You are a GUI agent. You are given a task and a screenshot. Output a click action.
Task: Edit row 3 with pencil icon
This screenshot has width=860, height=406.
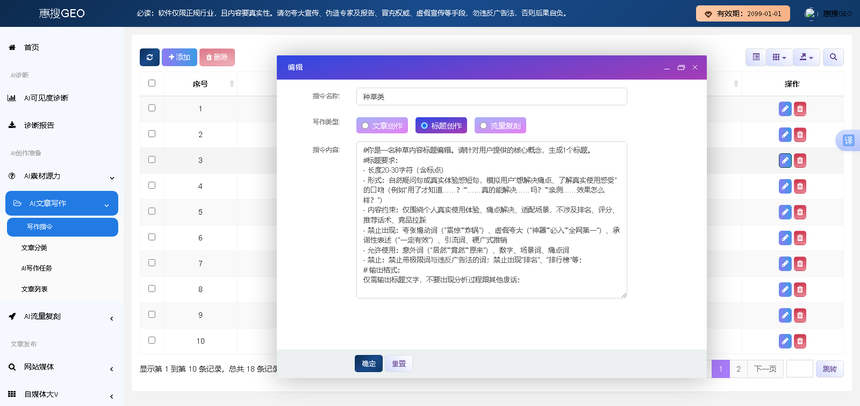[x=785, y=160]
